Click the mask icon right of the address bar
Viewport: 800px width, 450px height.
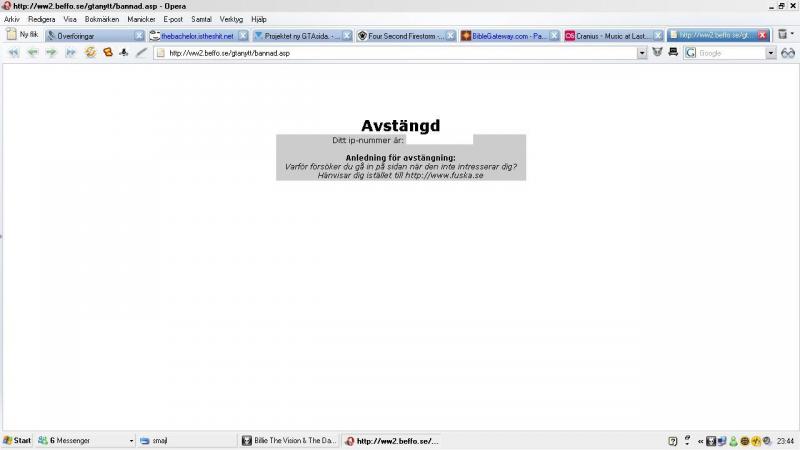[657, 52]
